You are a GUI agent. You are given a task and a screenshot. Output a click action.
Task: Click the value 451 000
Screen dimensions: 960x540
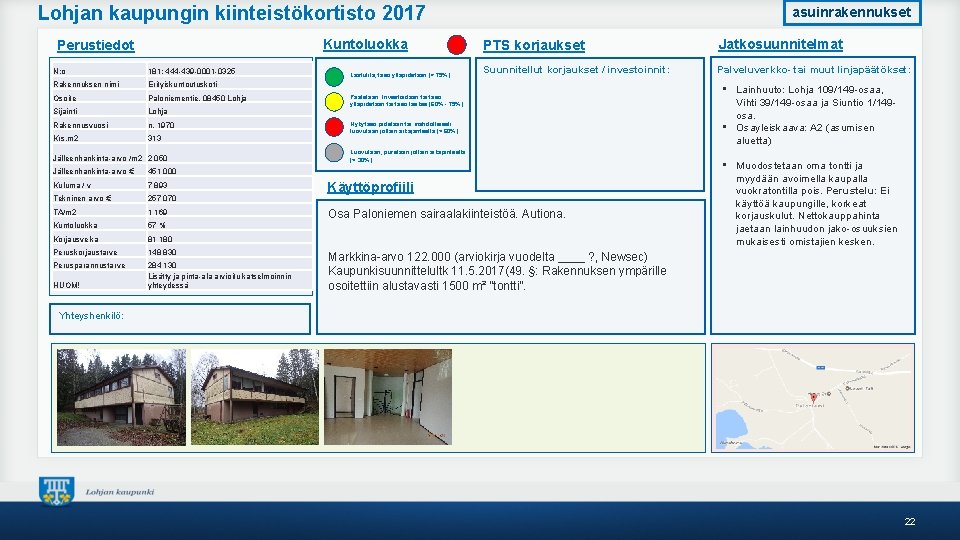[162, 171]
